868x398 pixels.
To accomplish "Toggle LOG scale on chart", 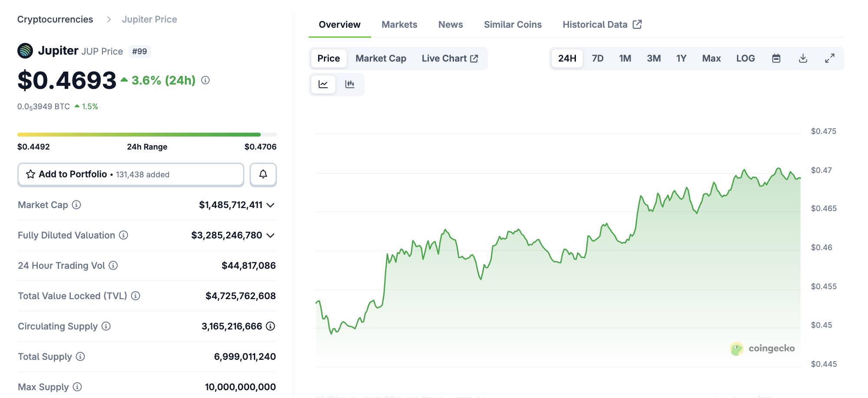I will [745, 59].
